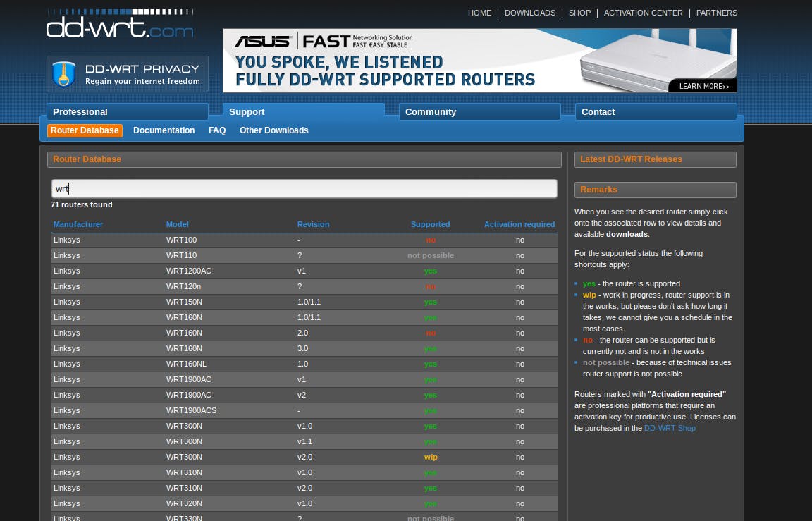Click the dd-wrt.com logo
This screenshot has width=812, height=521.
pyautogui.click(x=120, y=25)
